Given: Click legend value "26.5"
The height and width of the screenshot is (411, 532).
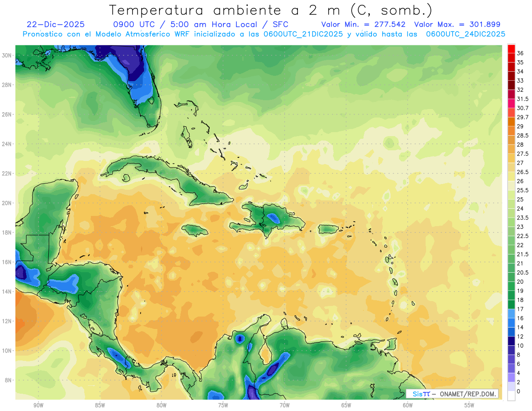Looking at the screenshot, I should click(523, 172).
